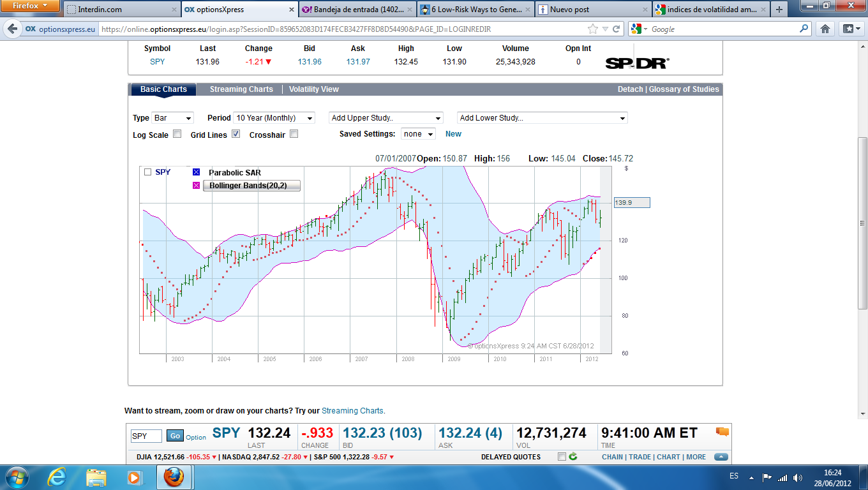
Task: Reload the page via address bar icon
Action: point(617,29)
